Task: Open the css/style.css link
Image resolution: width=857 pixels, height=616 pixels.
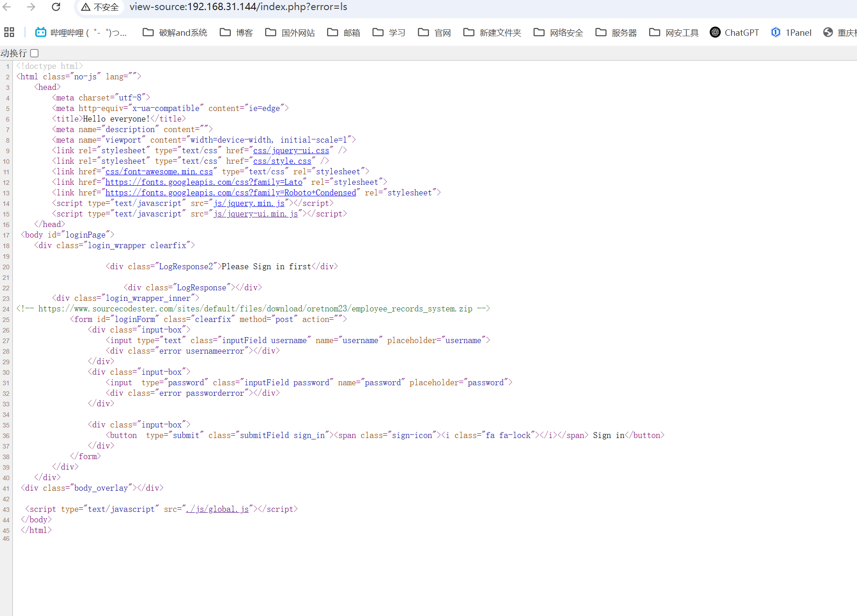Action: 282,161
